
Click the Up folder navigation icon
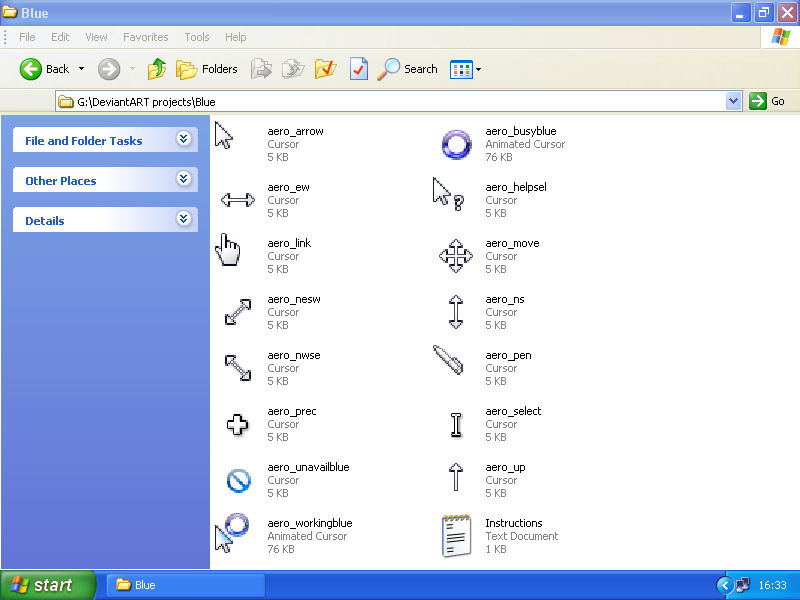point(155,69)
